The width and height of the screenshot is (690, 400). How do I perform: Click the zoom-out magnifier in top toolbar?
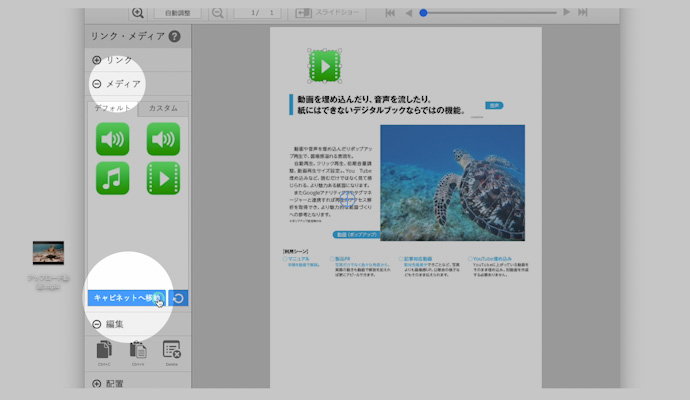(217, 13)
